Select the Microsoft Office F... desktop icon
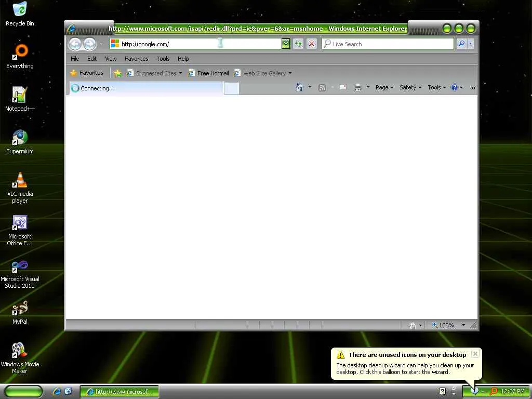 (20, 230)
